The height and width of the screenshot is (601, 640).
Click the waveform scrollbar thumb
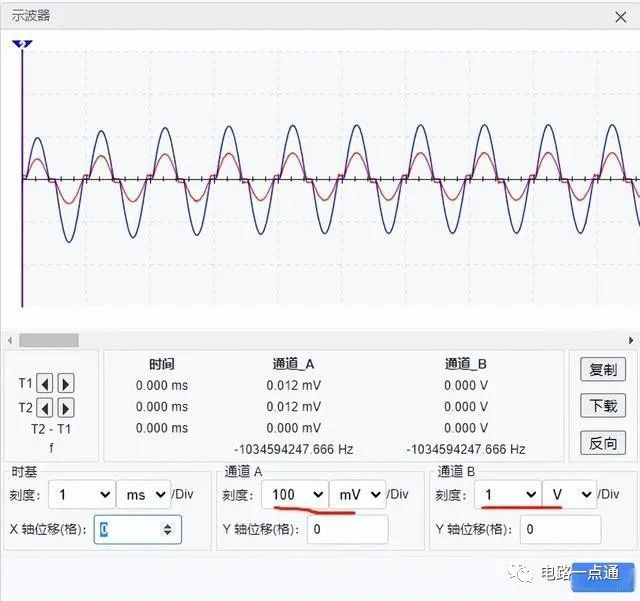click(x=49, y=340)
